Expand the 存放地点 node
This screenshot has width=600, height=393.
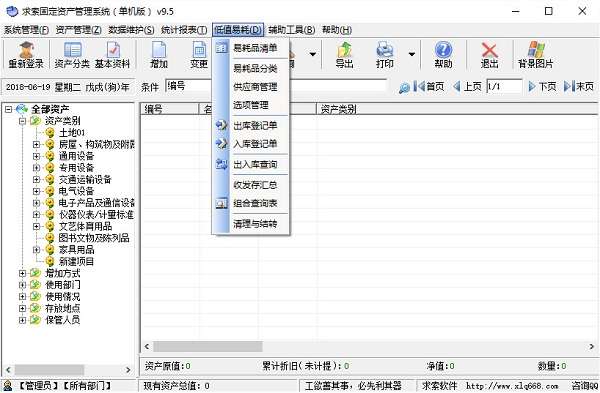point(22,308)
